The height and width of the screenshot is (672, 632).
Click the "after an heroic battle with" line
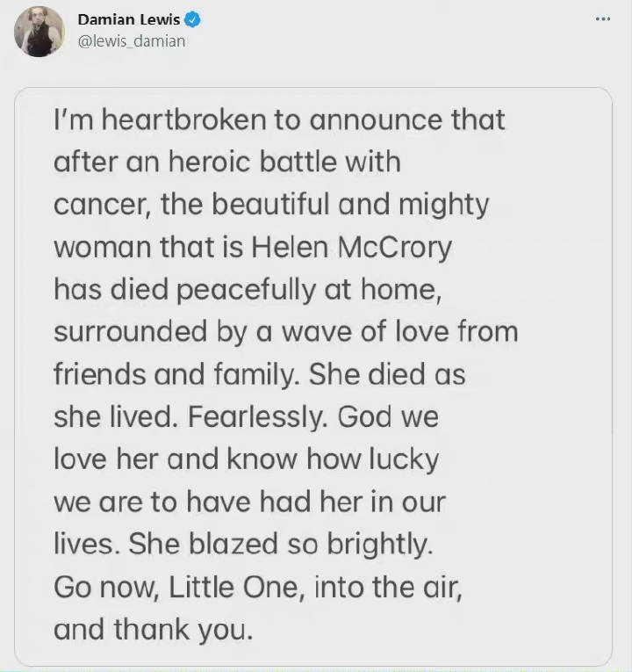pos(227,162)
